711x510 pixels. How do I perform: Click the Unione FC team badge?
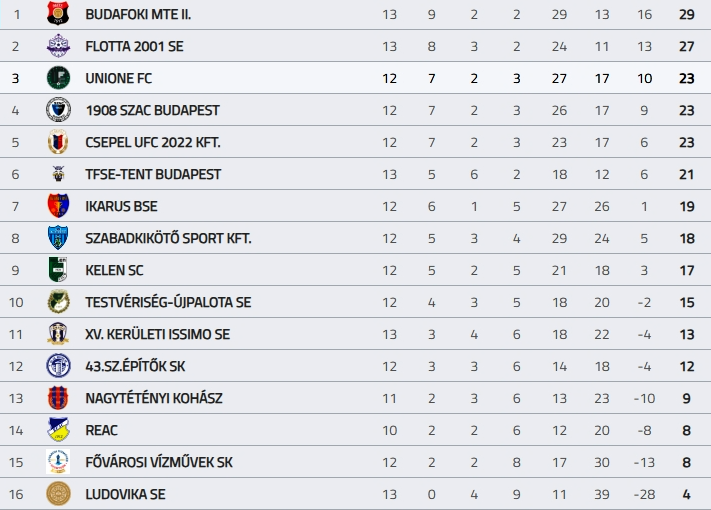(59, 78)
